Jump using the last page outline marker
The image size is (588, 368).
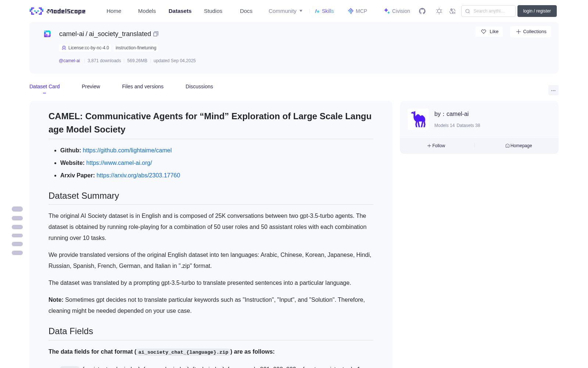pyautogui.click(x=17, y=253)
